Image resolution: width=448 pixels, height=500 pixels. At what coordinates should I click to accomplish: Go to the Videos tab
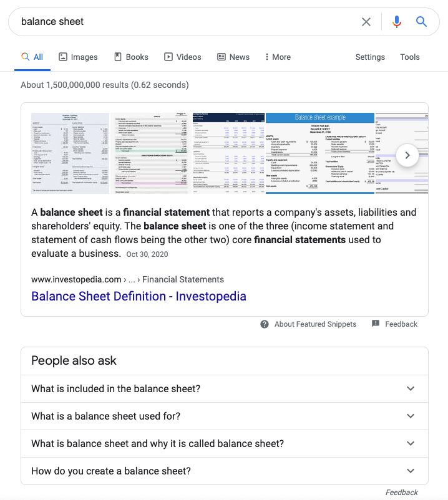tap(182, 57)
